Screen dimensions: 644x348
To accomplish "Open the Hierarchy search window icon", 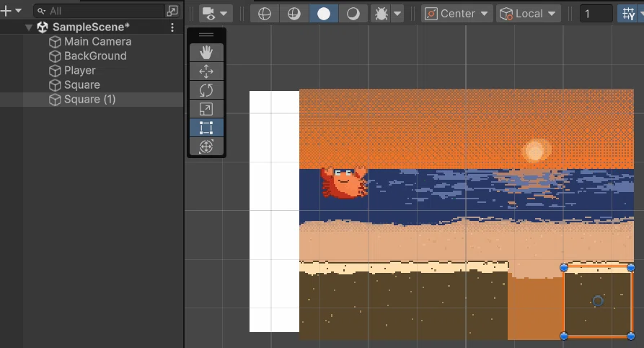I will [x=172, y=11].
